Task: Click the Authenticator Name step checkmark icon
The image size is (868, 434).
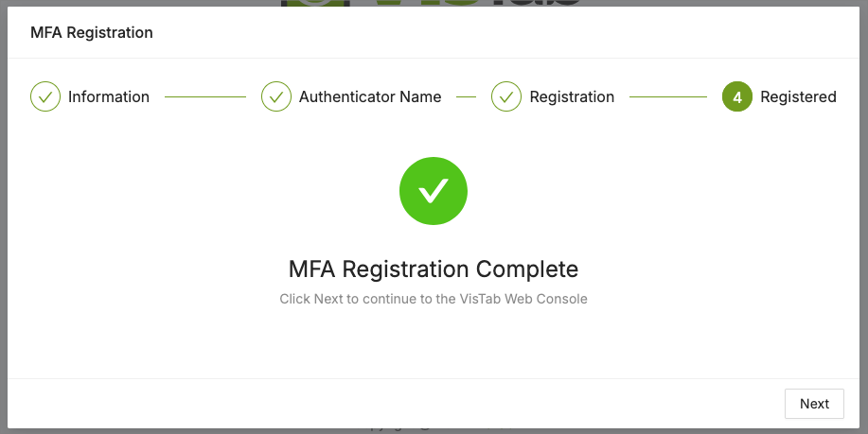Action: [x=276, y=96]
